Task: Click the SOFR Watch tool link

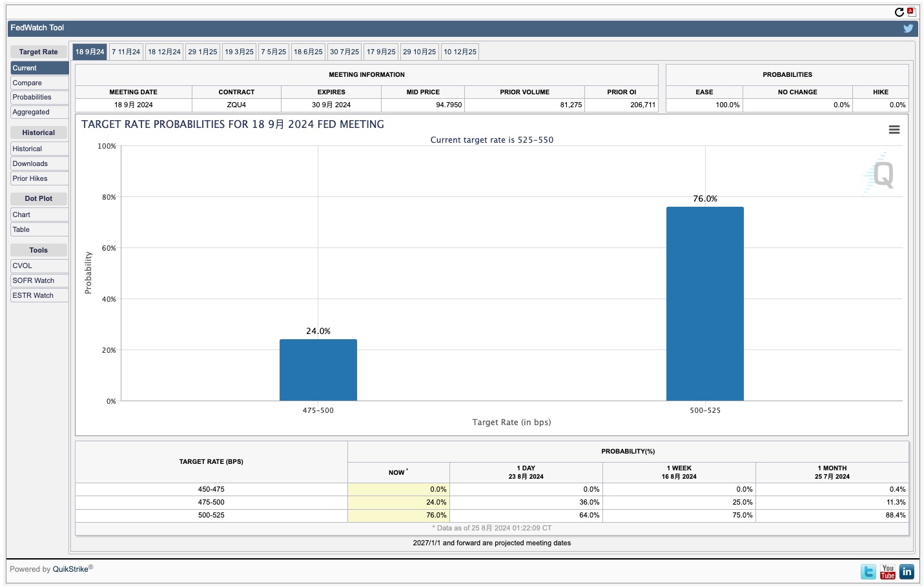Action: 34,281
